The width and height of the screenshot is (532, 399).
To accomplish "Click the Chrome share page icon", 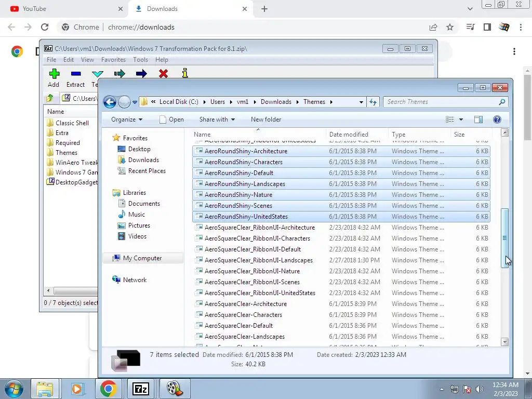I will click(433, 27).
